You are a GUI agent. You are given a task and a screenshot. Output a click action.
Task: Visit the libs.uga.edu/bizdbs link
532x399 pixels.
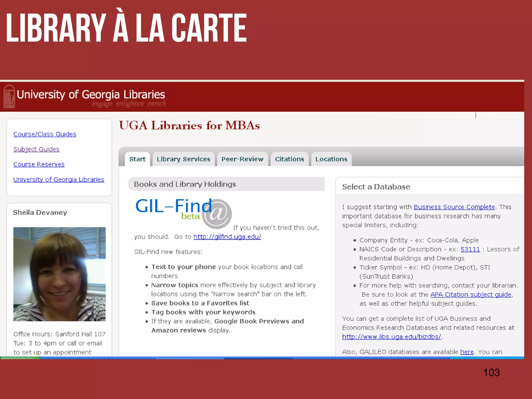coord(391,337)
